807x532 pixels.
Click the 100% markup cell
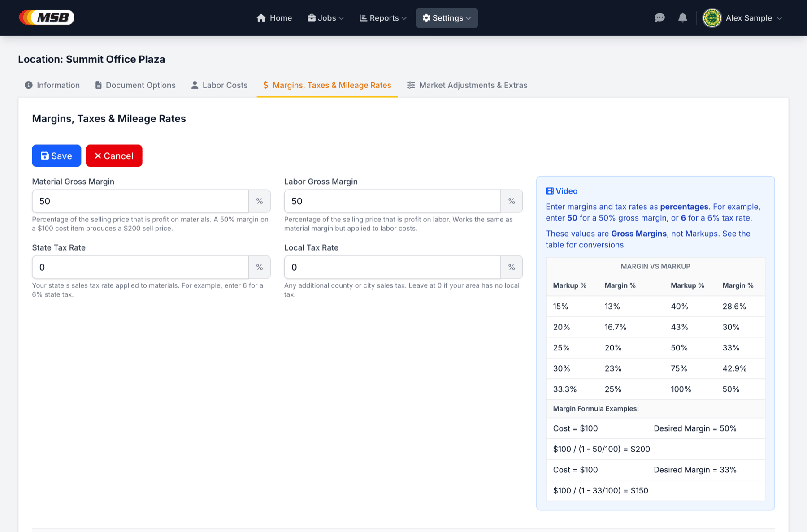[x=681, y=389]
